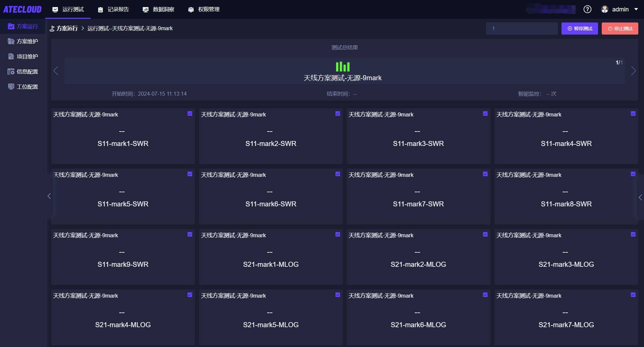Screen dimensions: 644x347
Task: Go to previous test result with left chevron
Action: click(56, 71)
